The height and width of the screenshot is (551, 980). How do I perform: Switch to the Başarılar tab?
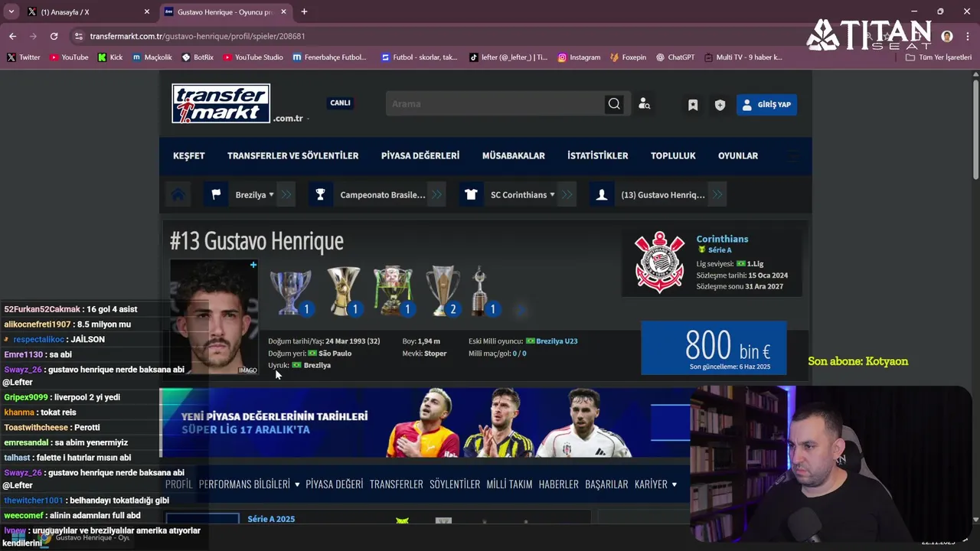pyautogui.click(x=606, y=484)
